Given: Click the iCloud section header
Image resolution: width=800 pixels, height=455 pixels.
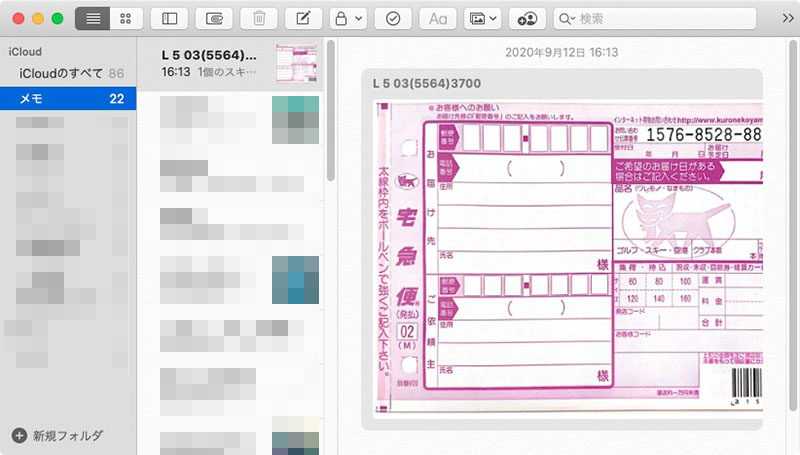Looking at the screenshot, I should pos(25,52).
